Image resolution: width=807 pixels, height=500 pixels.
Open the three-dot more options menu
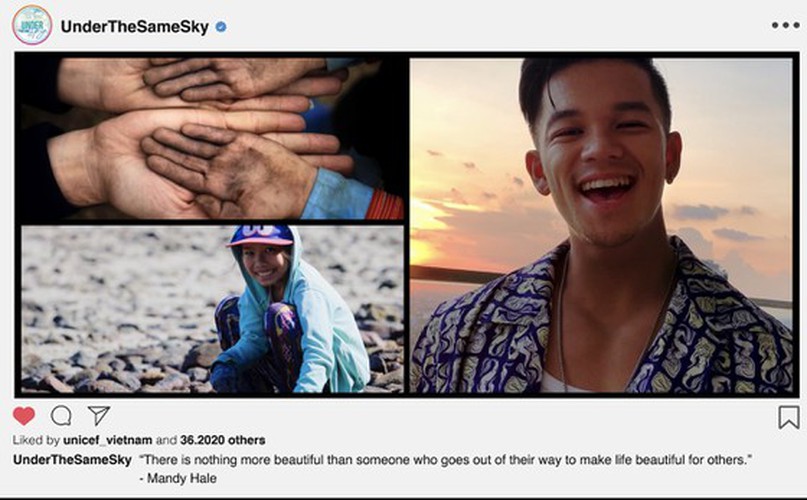click(x=785, y=25)
